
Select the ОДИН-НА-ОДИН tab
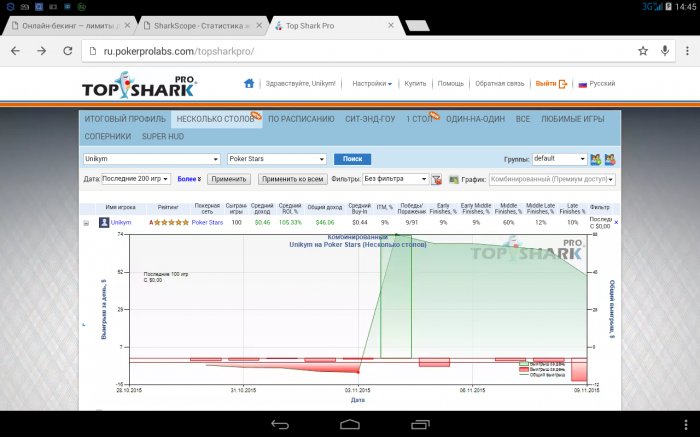click(475, 119)
